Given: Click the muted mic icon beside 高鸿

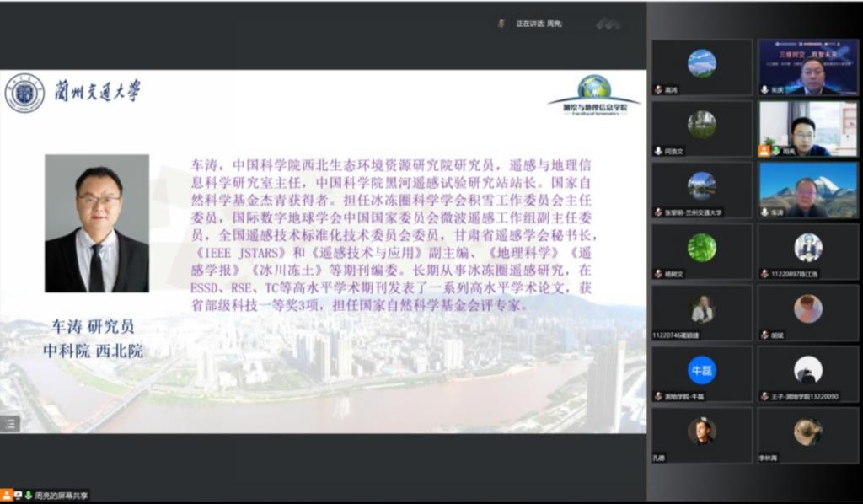Looking at the screenshot, I should click(658, 89).
